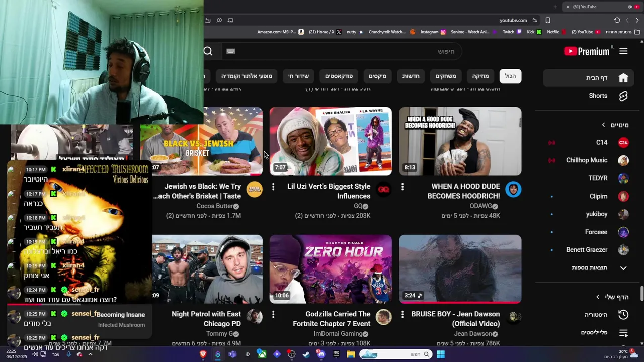
Task: Open site settings icon beside youtube.com address
Action: coord(535,20)
